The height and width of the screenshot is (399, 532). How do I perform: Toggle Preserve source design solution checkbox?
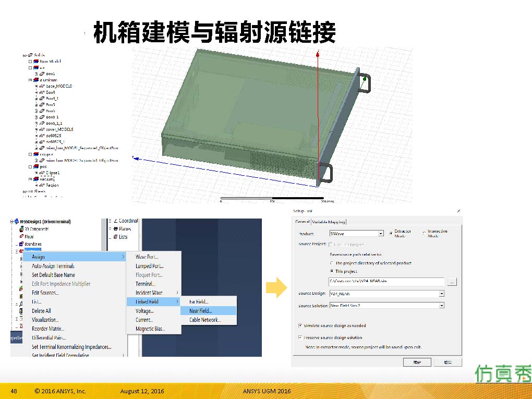[x=300, y=337]
